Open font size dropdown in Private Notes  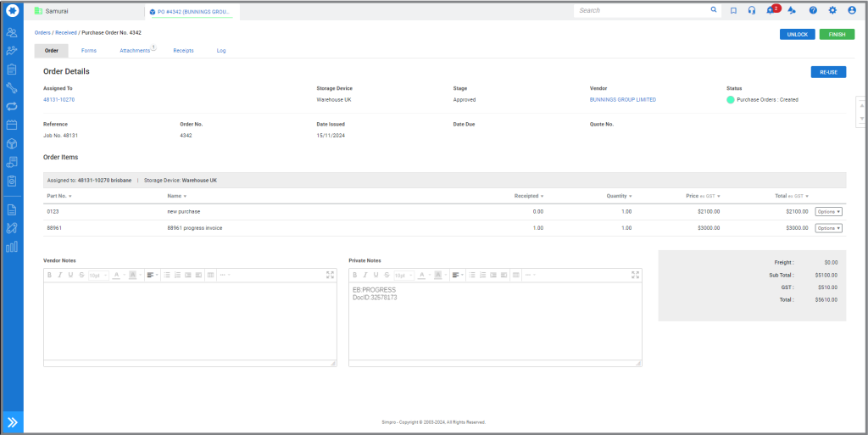tap(404, 275)
